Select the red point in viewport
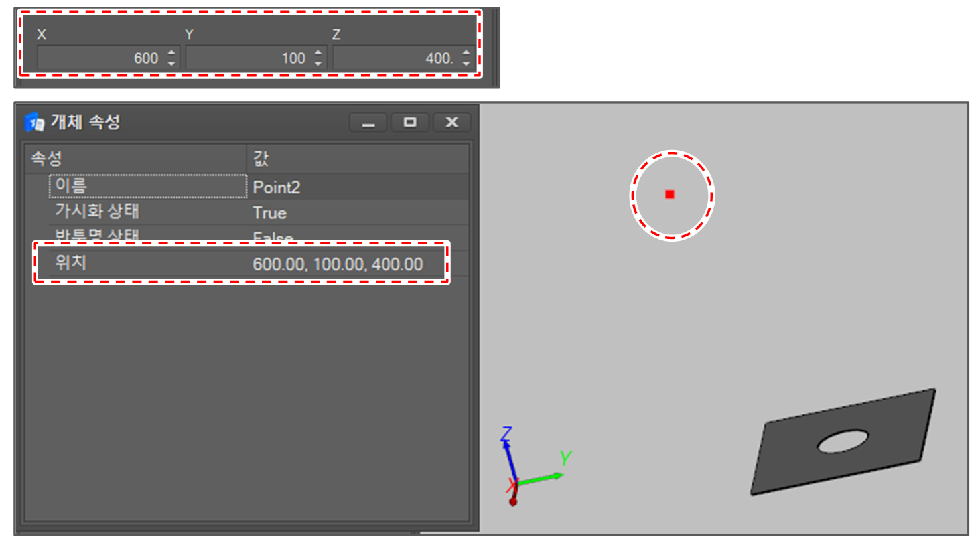The image size is (980, 547). 670,195
